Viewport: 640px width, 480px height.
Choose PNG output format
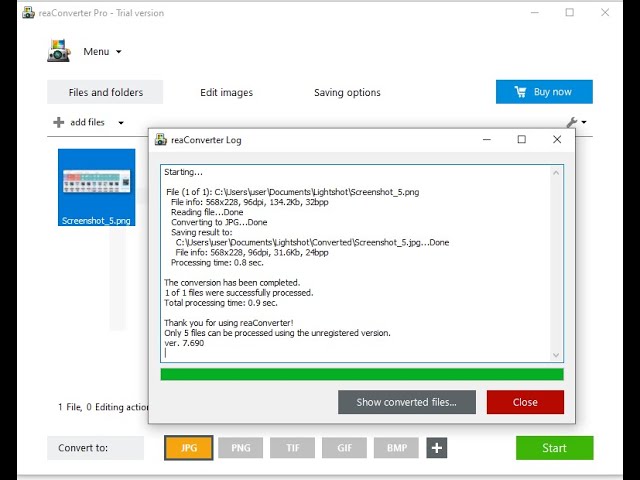pos(241,448)
